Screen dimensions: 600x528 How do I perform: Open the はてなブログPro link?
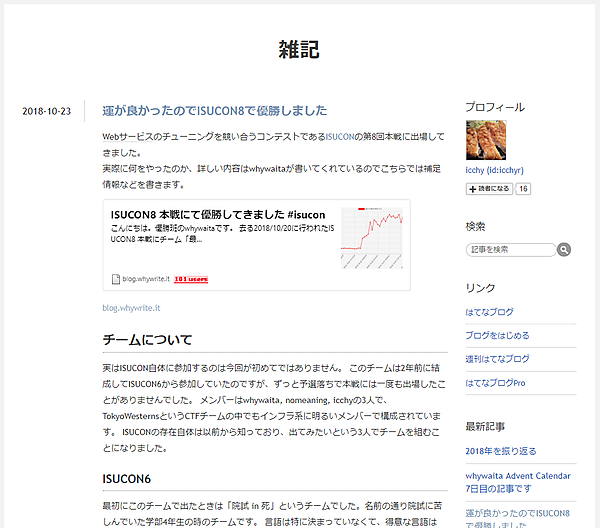[495, 382]
